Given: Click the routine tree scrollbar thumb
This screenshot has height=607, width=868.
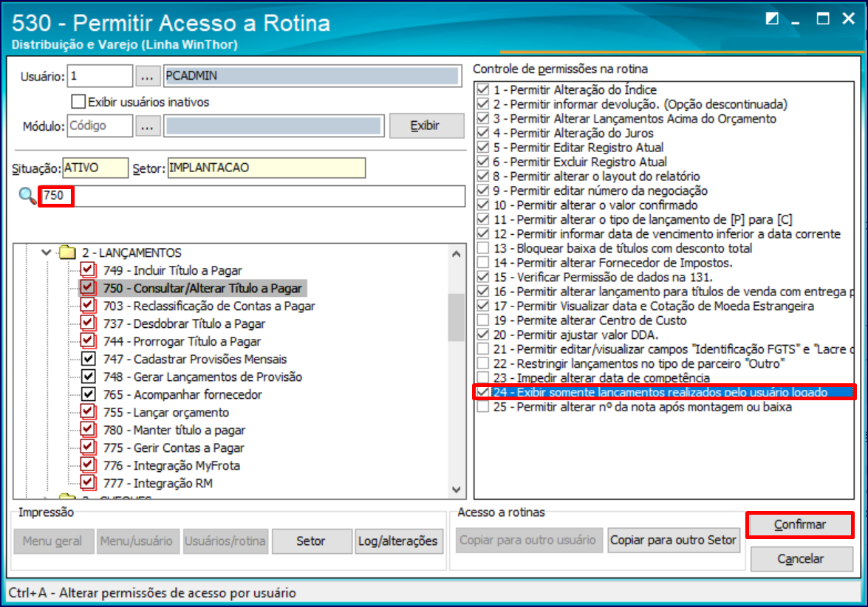Looking at the screenshot, I should coord(457,317).
